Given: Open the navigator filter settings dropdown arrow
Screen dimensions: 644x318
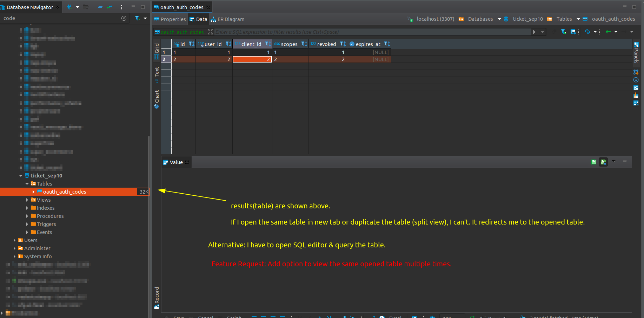Looking at the screenshot, I should pyautogui.click(x=145, y=18).
